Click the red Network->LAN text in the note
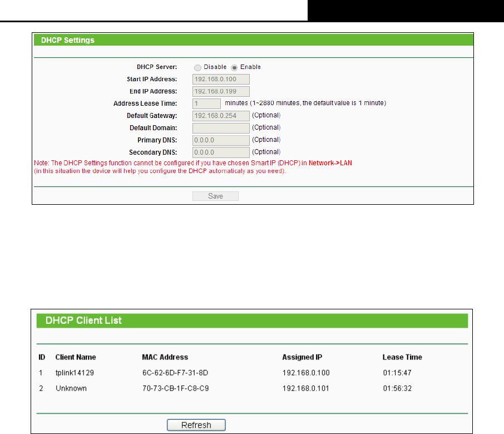 tap(330, 163)
